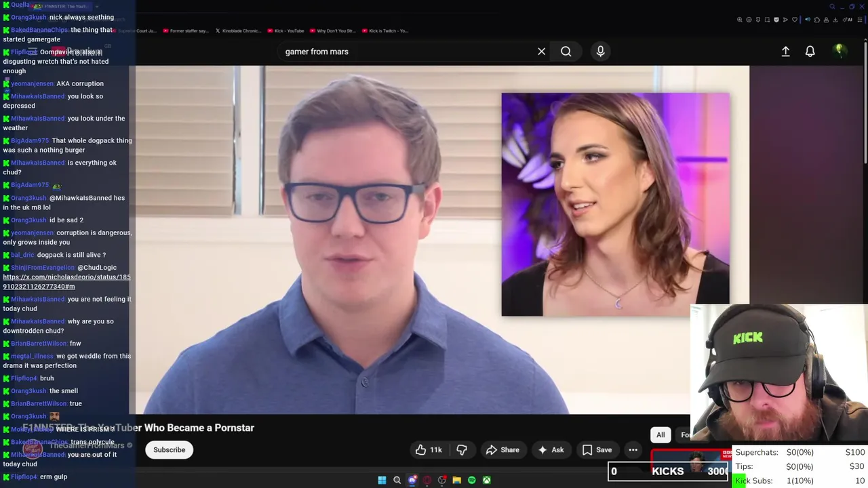The height and width of the screenshot is (488, 868).
Task: Click the AI toolbar button
Action: pos(848,20)
